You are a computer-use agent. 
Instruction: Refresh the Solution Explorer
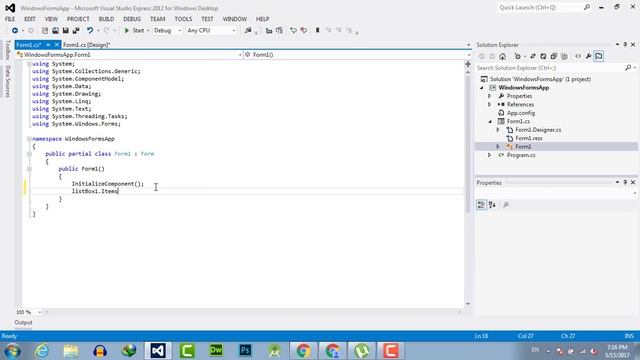[x=543, y=56]
